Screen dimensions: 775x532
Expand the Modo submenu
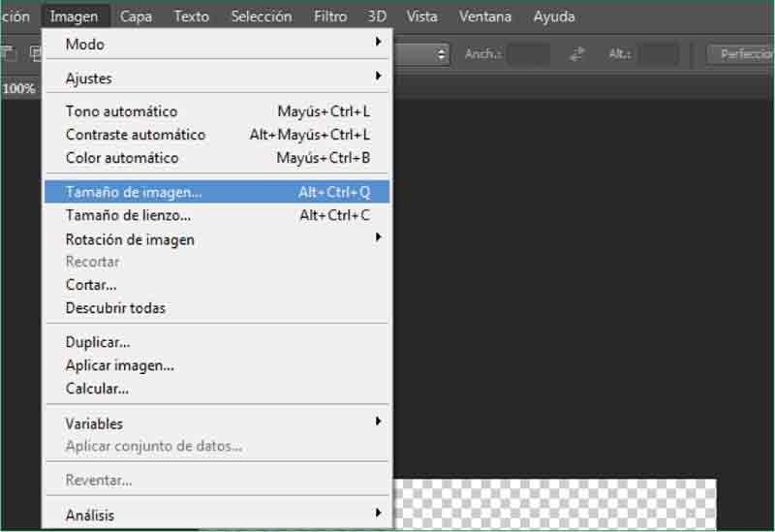coord(218,44)
